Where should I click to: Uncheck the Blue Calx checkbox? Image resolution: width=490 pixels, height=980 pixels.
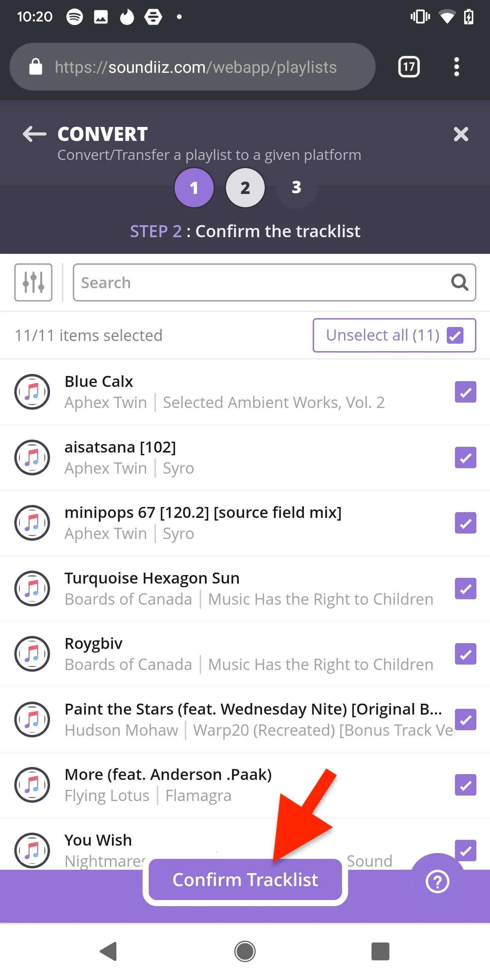pos(465,392)
